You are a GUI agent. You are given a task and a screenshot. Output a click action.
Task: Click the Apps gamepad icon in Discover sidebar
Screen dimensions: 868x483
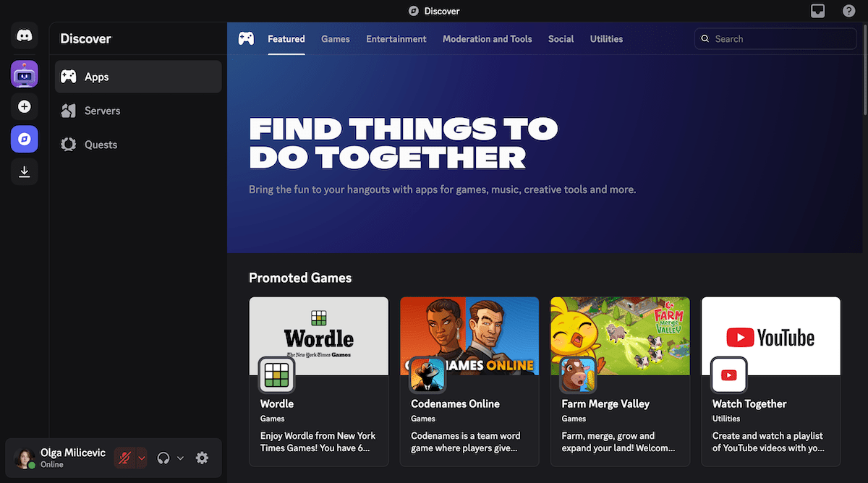69,77
